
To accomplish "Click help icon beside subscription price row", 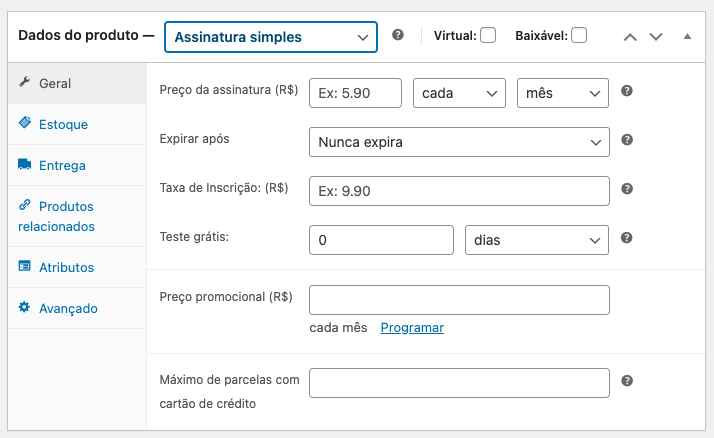I will coord(627,91).
